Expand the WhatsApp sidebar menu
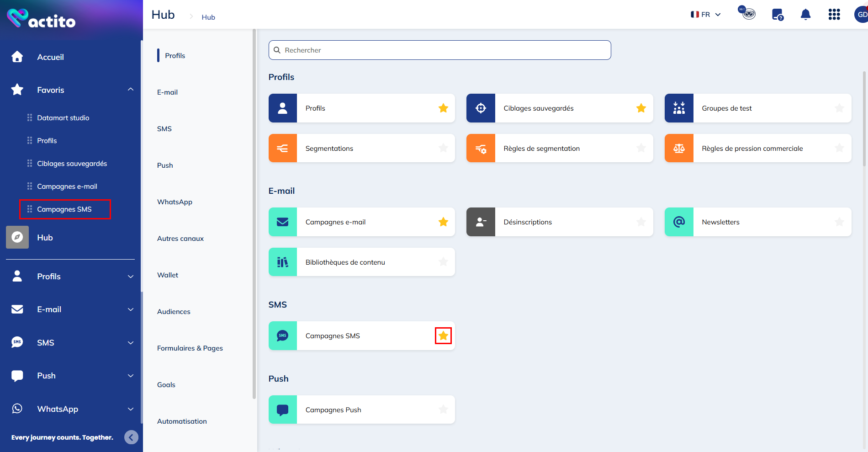The height and width of the screenshot is (452, 868). point(131,409)
